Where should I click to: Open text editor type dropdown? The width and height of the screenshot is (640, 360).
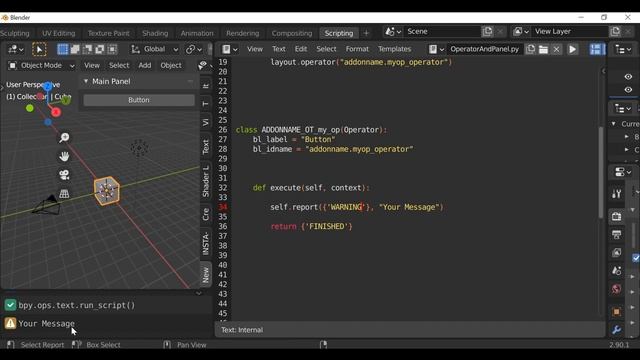pos(230,49)
